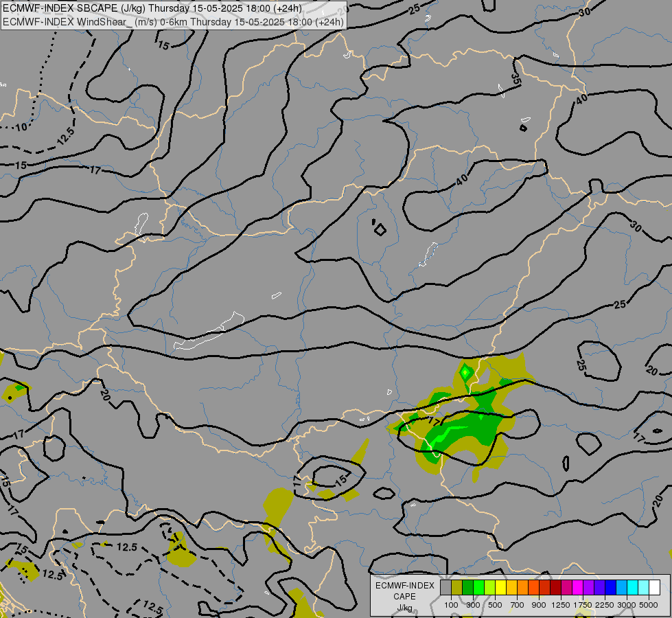This screenshot has height=618, width=672.
Task: Click the bright magenta legend swatch
Action: coord(578,587)
